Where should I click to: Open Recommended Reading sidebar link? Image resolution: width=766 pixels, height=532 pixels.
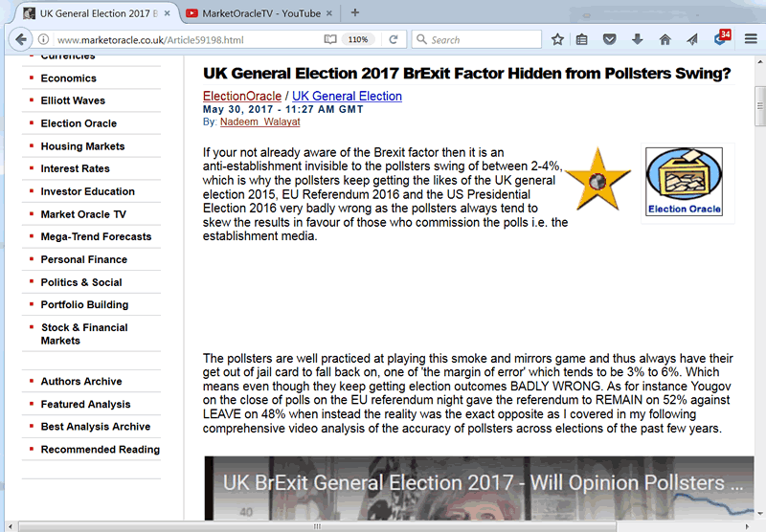pyautogui.click(x=101, y=450)
